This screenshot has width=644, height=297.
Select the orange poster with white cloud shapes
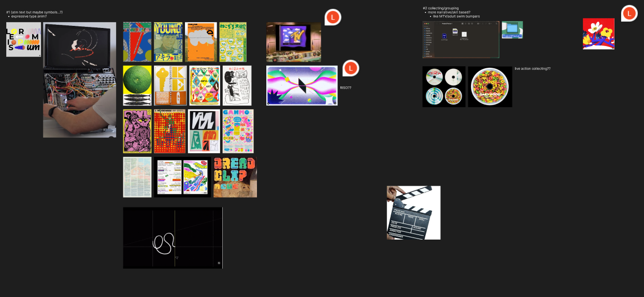tap(201, 42)
